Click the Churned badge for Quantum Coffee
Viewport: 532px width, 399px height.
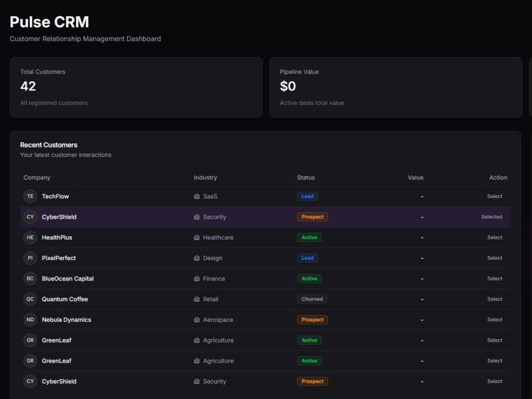click(312, 299)
